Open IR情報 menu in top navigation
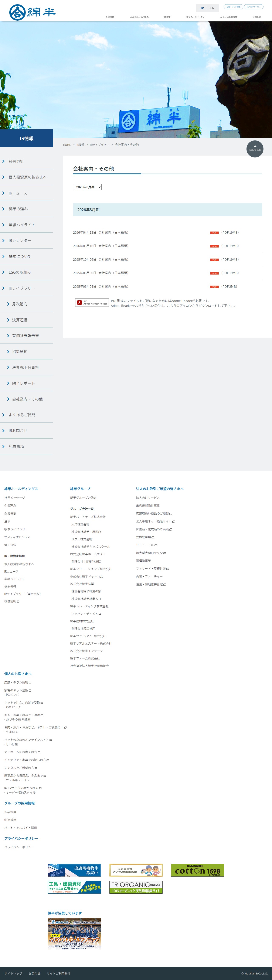 (x=167, y=17)
